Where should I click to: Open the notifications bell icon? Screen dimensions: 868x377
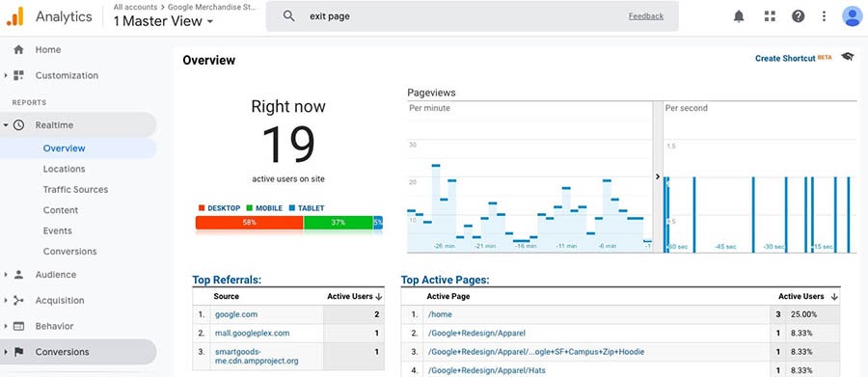(x=739, y=16)
